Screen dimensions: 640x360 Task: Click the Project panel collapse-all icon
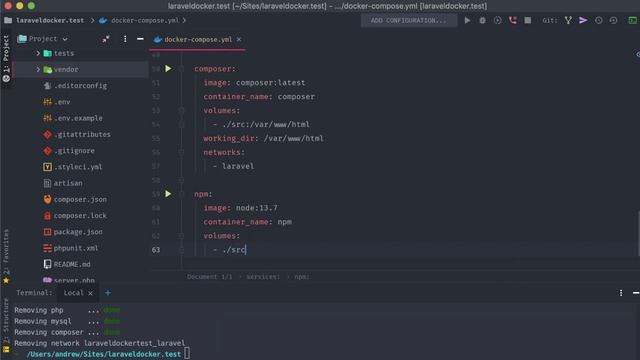pyautogui.click(x=106, y=39)
